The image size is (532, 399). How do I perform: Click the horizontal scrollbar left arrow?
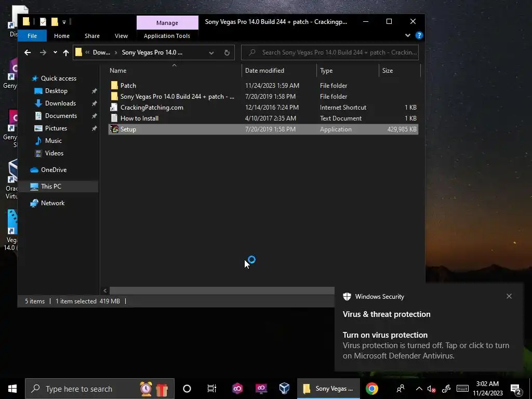pyautogui.click(x=105, y=290)
